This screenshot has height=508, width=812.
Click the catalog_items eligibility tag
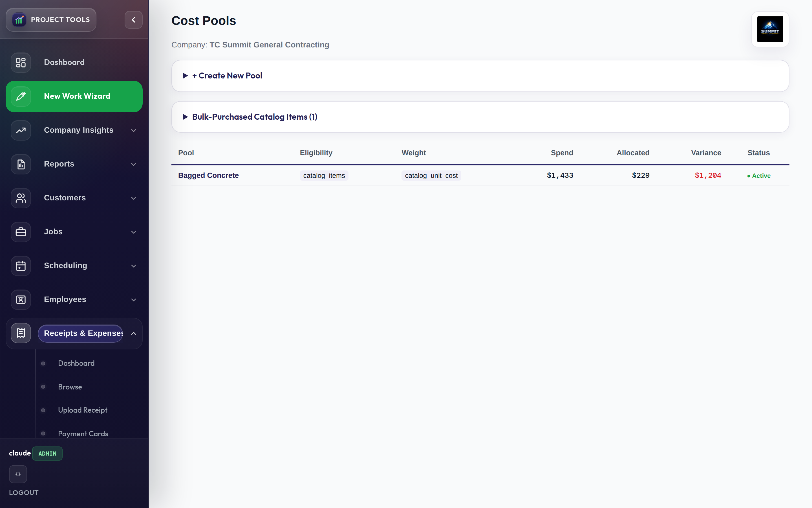click(324, 175)
